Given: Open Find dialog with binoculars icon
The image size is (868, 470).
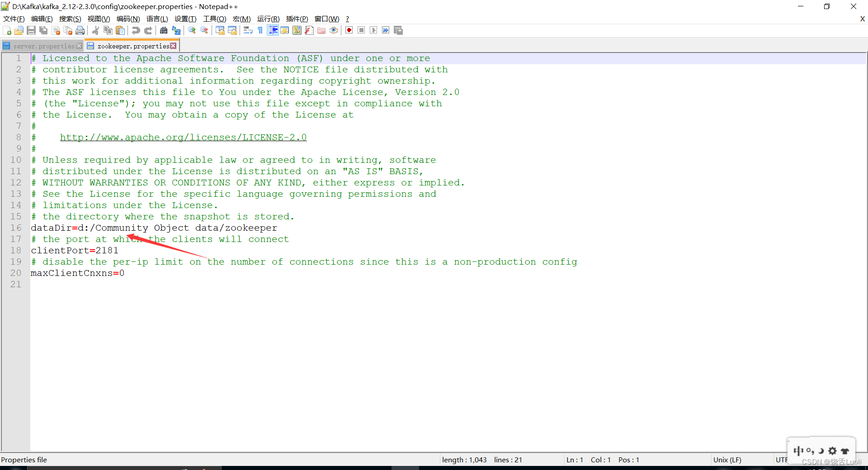Looking at the screenshot, I should 164,30.
